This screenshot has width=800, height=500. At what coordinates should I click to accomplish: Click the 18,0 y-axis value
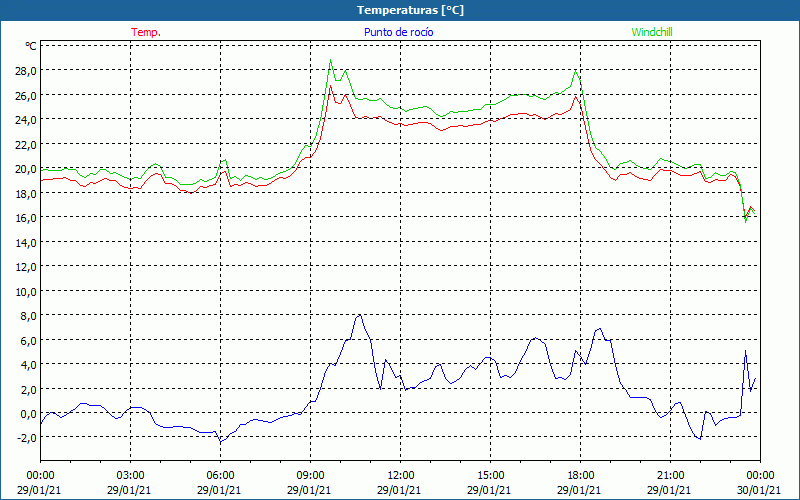(x=26, y=193)
